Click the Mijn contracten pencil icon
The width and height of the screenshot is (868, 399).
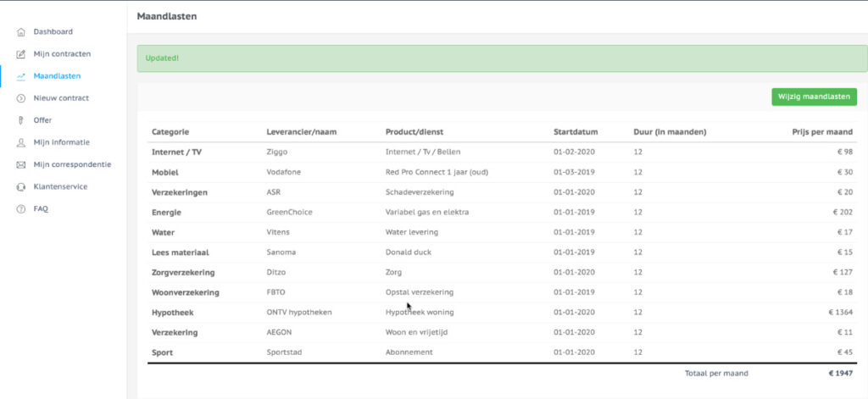coord(21,54)
